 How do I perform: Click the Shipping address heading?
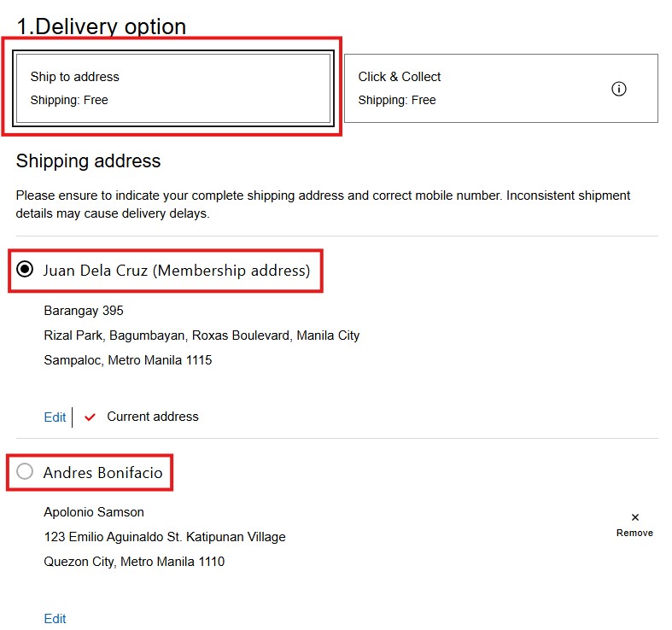click(x=88, y=161)
